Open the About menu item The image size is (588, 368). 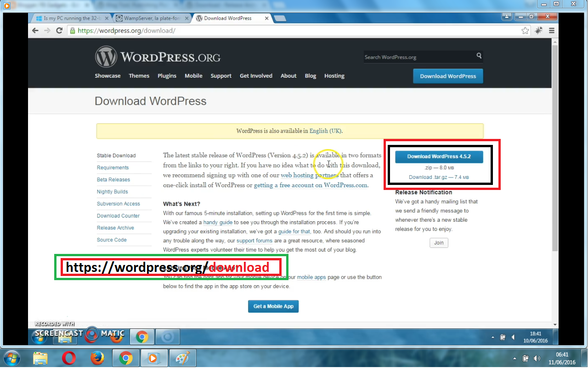[288, 76]
